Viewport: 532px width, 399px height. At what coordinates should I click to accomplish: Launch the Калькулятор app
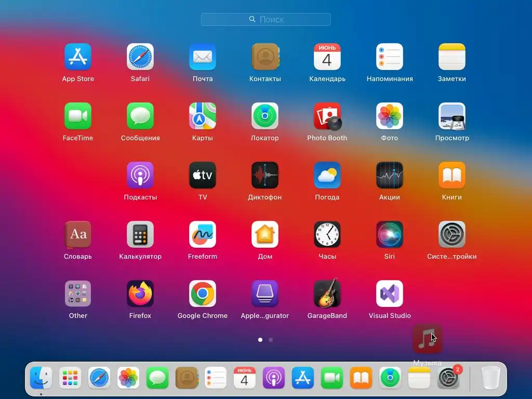click(x=140, y=234)
